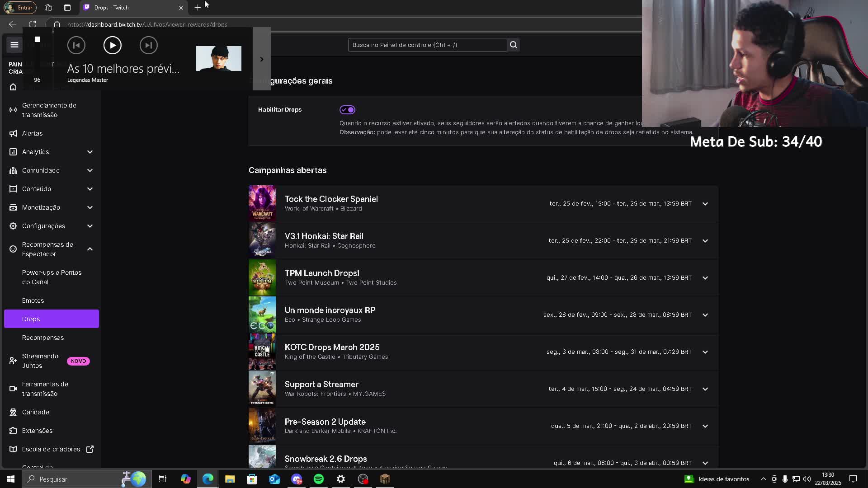Click the Configurações gear icon in sidebar
Image resolution: width=868 pixels, height=488 pixels.
pyautogui.click(x=13, y=226)
